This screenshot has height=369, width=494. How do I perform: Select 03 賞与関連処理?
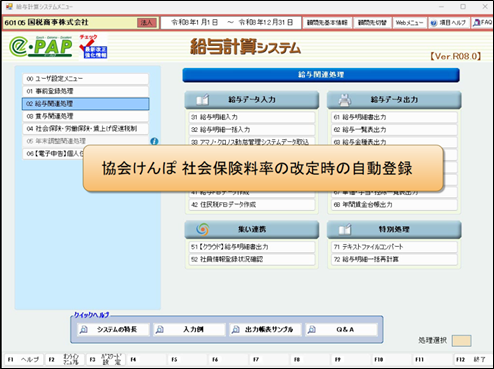coord(85,116)
